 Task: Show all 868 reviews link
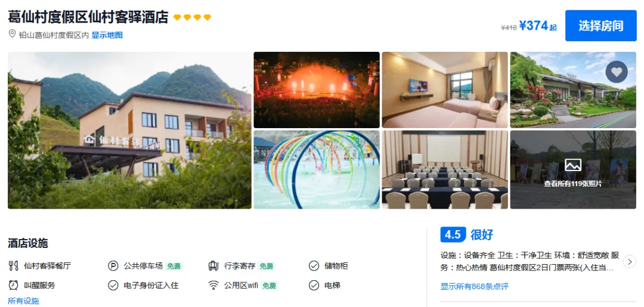475,287
